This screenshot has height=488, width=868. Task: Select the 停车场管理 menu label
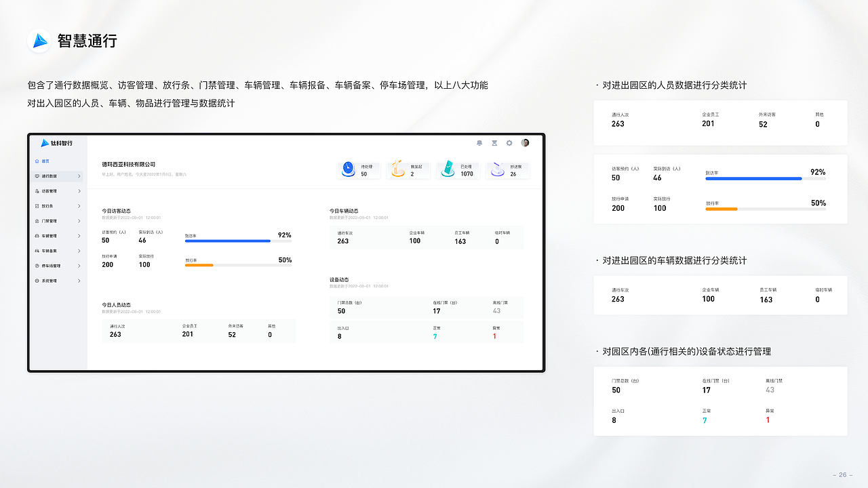click(x=51, y=266)
